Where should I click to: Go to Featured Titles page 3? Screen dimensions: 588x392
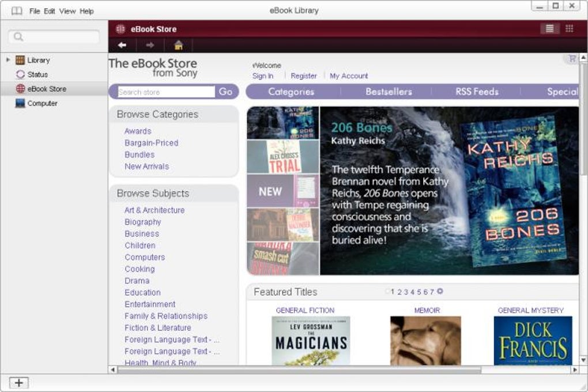[406, 292]
